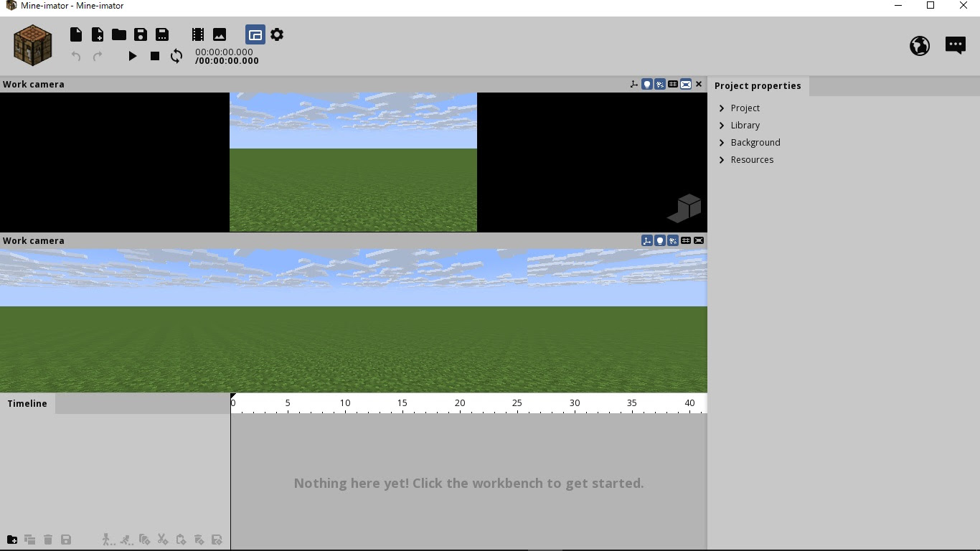Open the workbench crafting table icon

pyautogui.click(x=33, y=45)
